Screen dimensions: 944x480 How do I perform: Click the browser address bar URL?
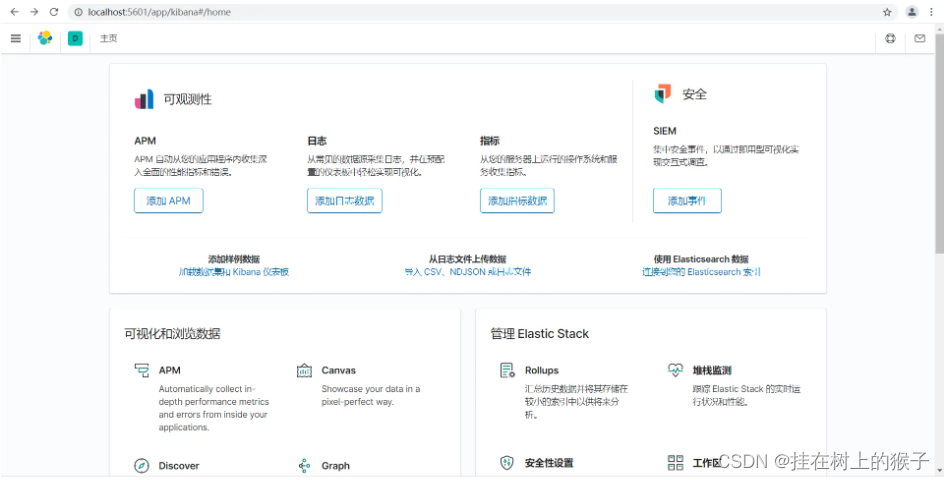point(160,12)
